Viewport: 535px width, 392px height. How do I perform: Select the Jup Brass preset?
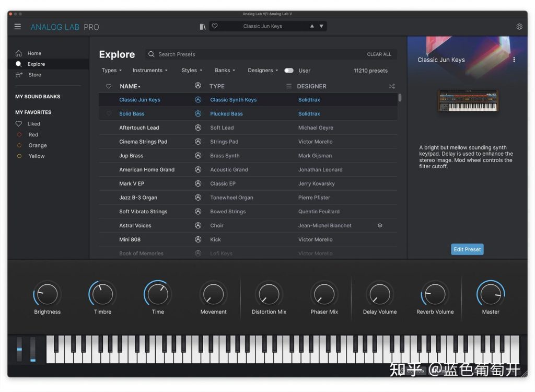coord(131,156)
